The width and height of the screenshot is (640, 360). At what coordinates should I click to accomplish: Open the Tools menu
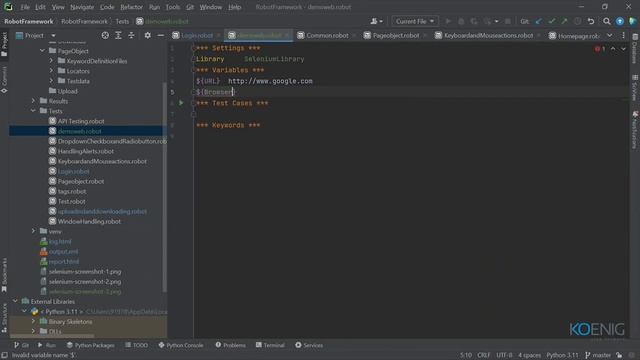(x=173, y=7)
